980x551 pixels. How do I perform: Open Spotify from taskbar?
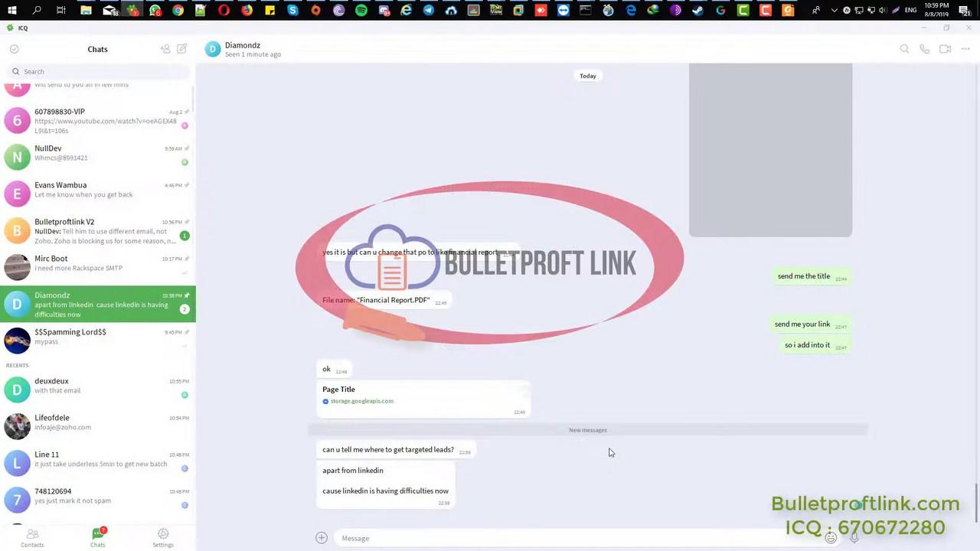(x=361, y=10)
